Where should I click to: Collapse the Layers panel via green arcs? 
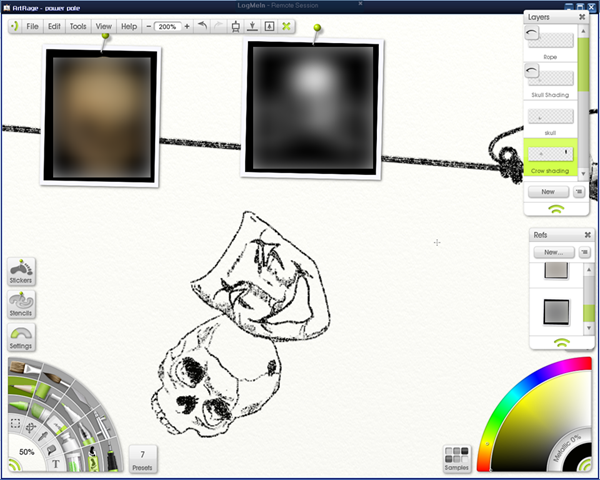[556, 209]
